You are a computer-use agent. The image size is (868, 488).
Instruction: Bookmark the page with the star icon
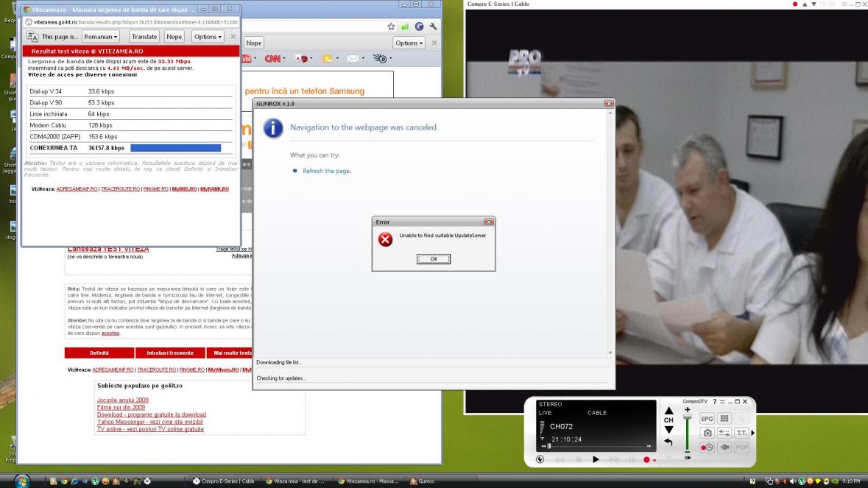pos(391,26)
